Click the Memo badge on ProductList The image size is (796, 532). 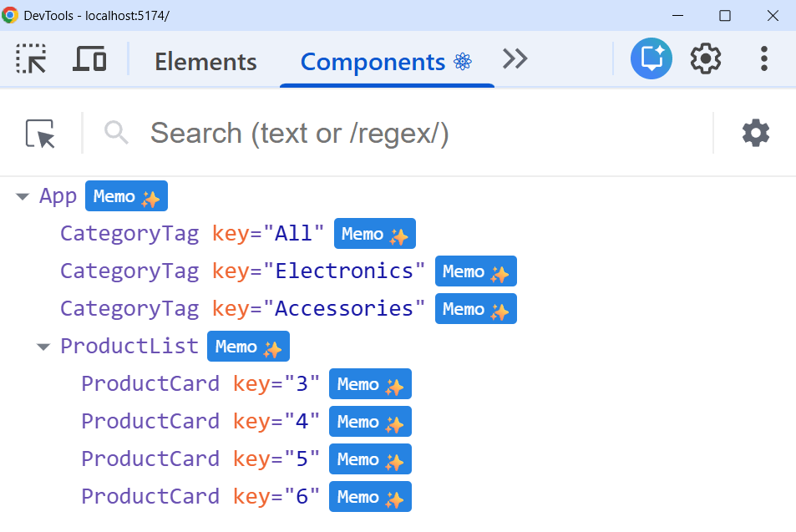click(x=248, y=346)
